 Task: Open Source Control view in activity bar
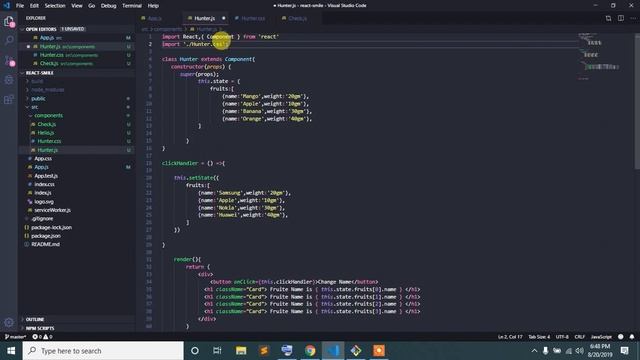coord(9,60)
